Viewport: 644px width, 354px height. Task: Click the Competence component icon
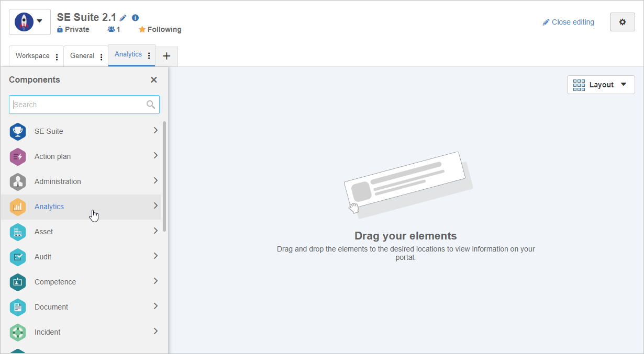tap(18, 282)
